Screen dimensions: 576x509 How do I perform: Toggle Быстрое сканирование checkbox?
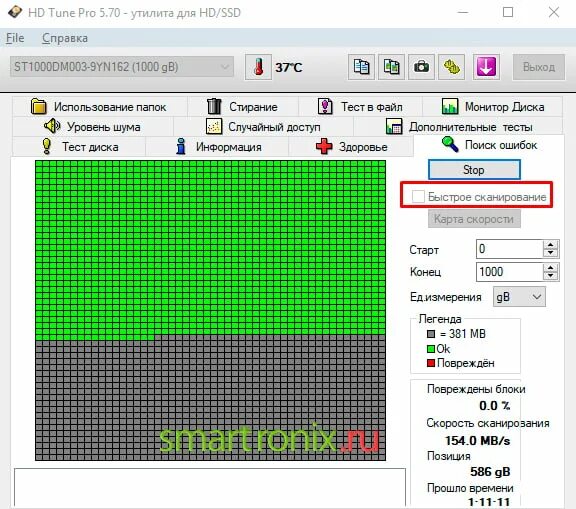418,196
